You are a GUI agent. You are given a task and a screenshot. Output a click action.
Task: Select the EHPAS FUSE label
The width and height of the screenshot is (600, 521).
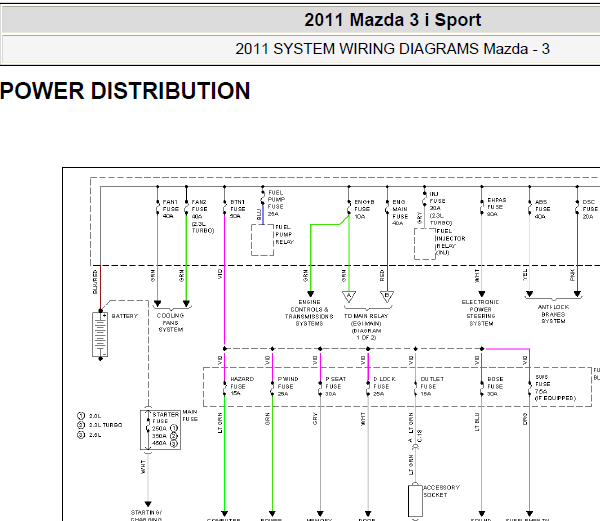point(496,207)
